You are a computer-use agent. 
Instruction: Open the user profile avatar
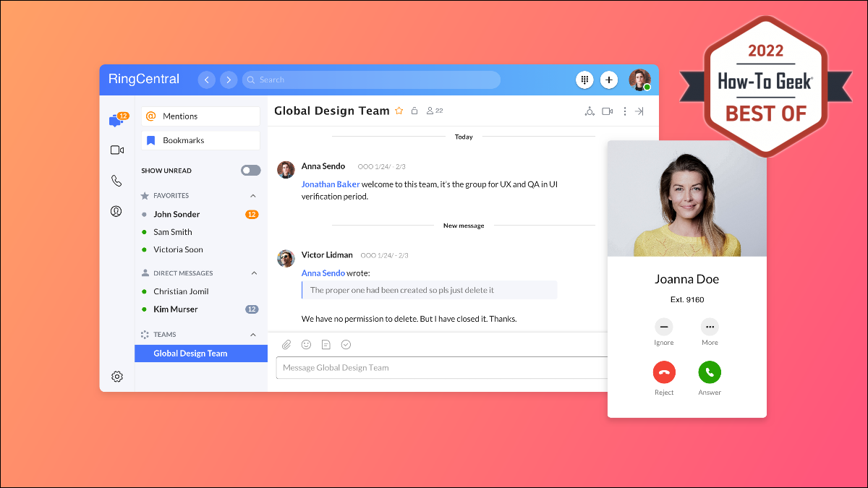click(639, 80)
